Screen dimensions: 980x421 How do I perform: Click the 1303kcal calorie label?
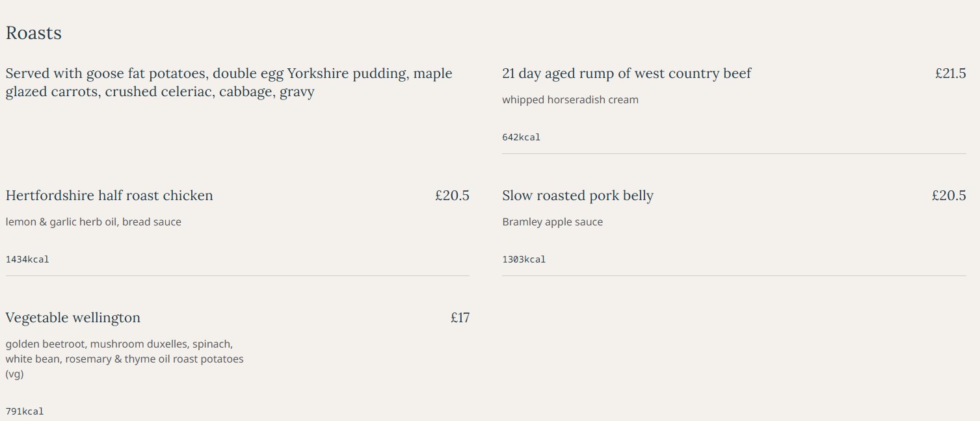[523, 259]
